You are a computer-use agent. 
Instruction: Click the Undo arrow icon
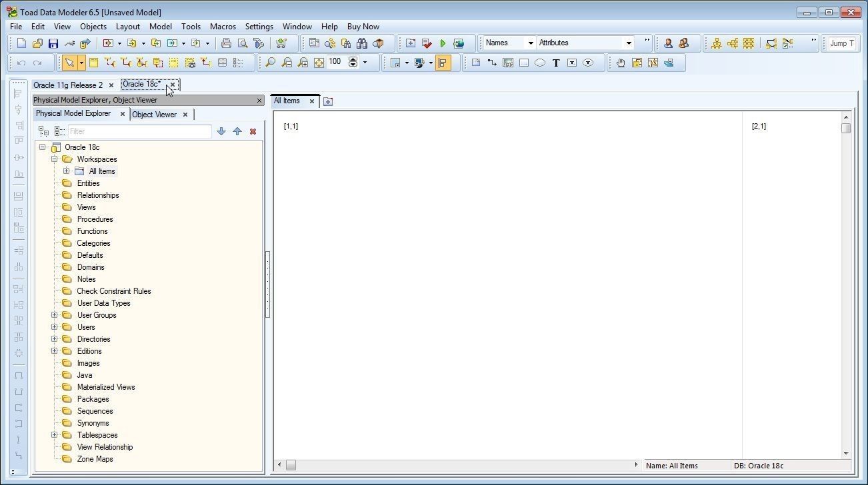click(21, 63)
